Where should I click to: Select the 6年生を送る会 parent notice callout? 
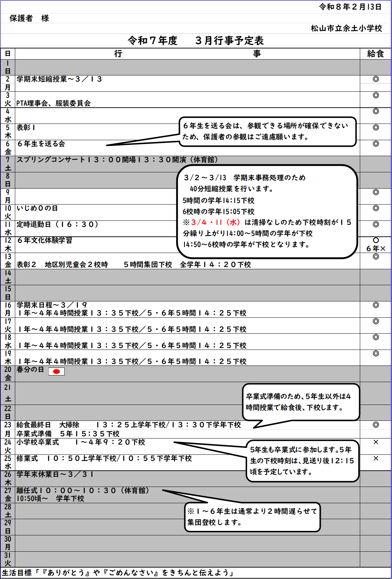267,132
